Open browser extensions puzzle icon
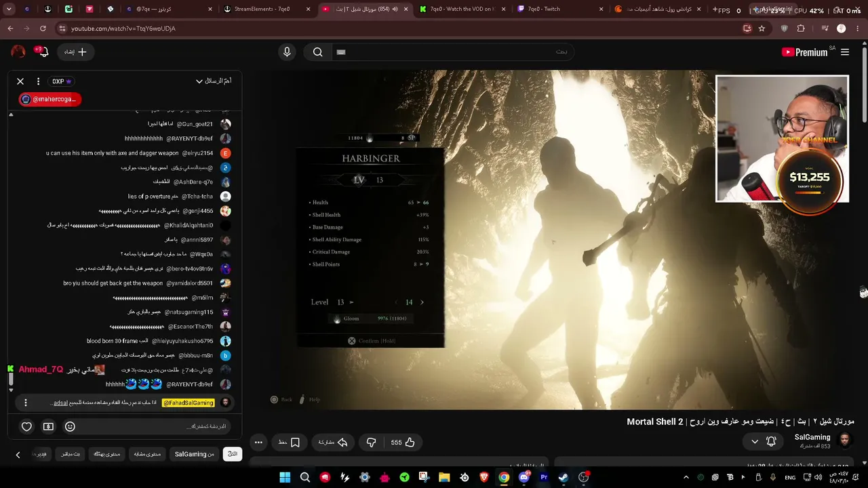The width and height of the screenshot is (868, 488). point(801,28)
